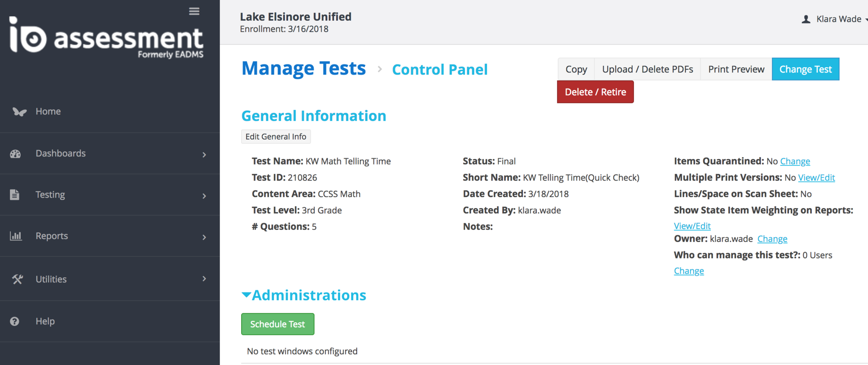Click the io assessment logo
This screenshot has width=868, height=365.
coord(106,38)
